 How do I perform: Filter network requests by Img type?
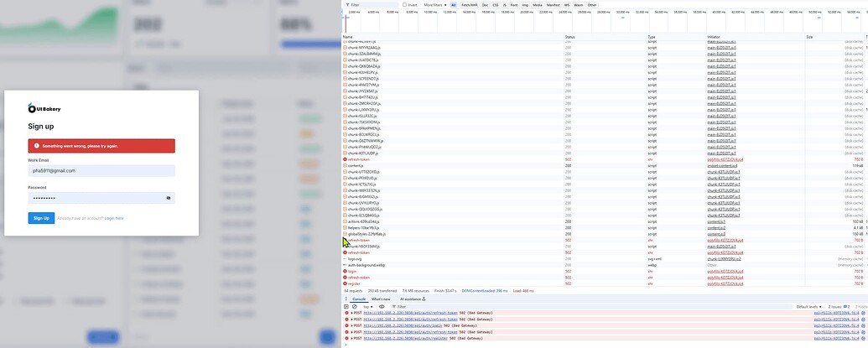[523, 5]
